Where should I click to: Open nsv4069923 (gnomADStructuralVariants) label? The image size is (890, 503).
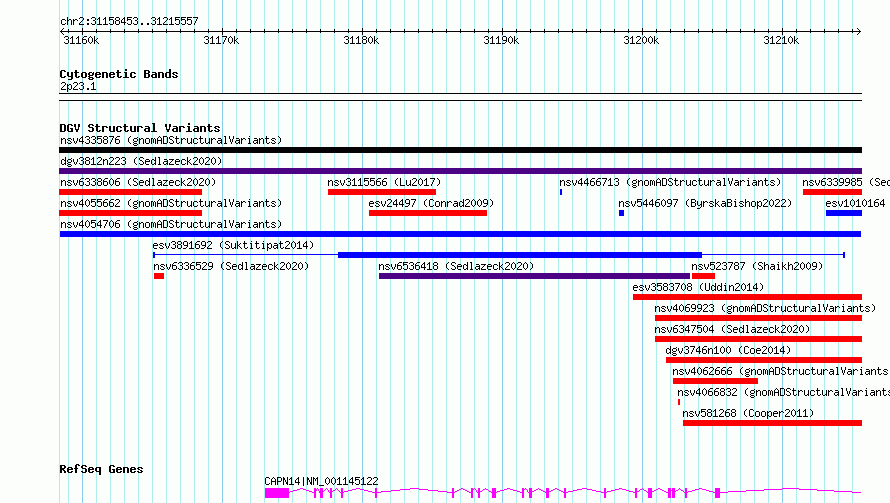[x=765, y=308]
